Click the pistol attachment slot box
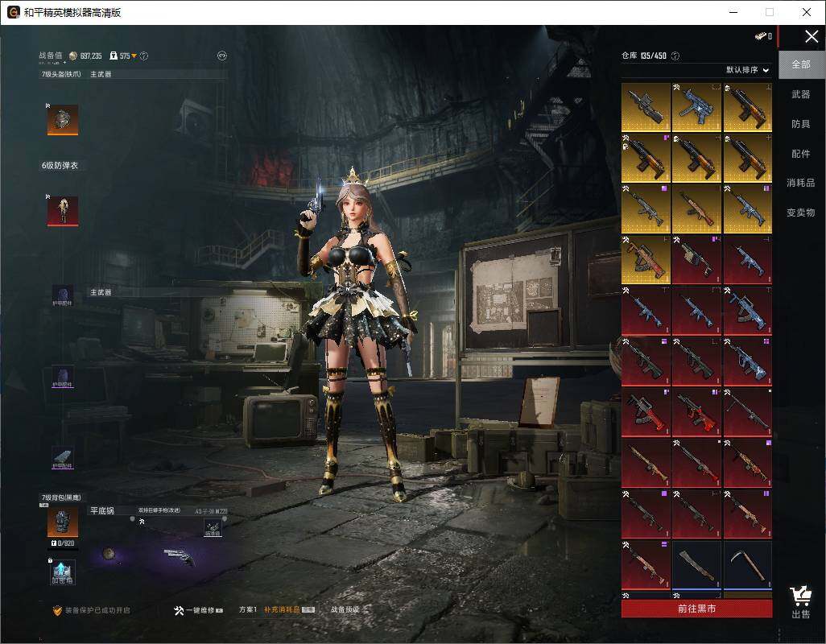The image size is (826, 644). [x=213, y=528]
